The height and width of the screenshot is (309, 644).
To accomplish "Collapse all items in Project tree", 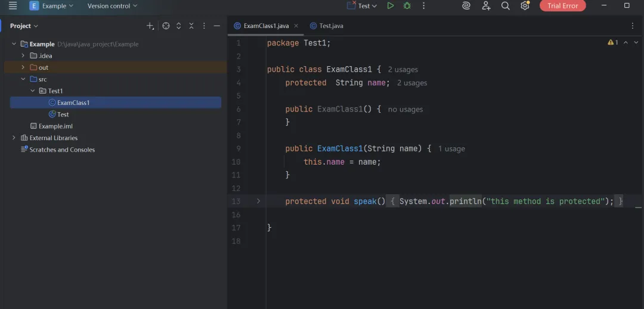I will [191, 26].
